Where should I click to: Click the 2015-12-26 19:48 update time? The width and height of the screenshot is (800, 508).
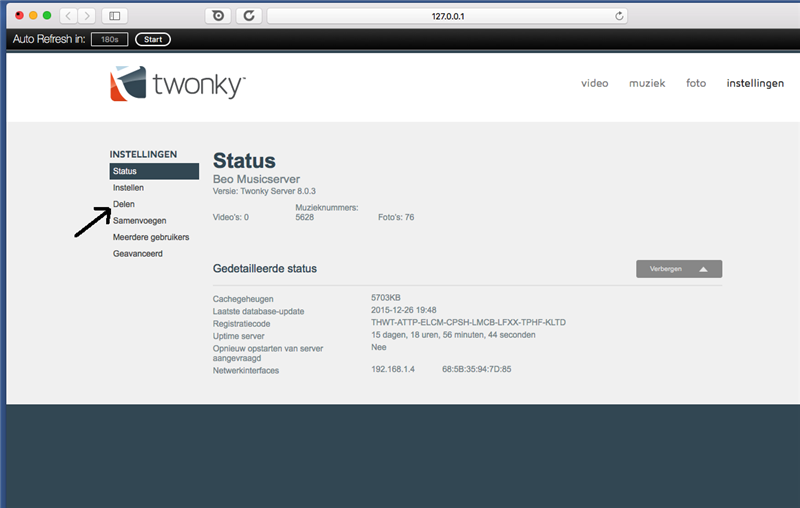(404, 310)
